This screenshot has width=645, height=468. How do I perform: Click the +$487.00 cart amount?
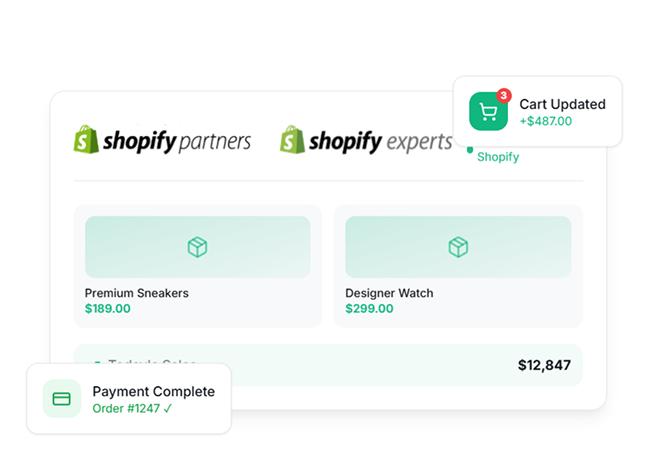point(546,121)
